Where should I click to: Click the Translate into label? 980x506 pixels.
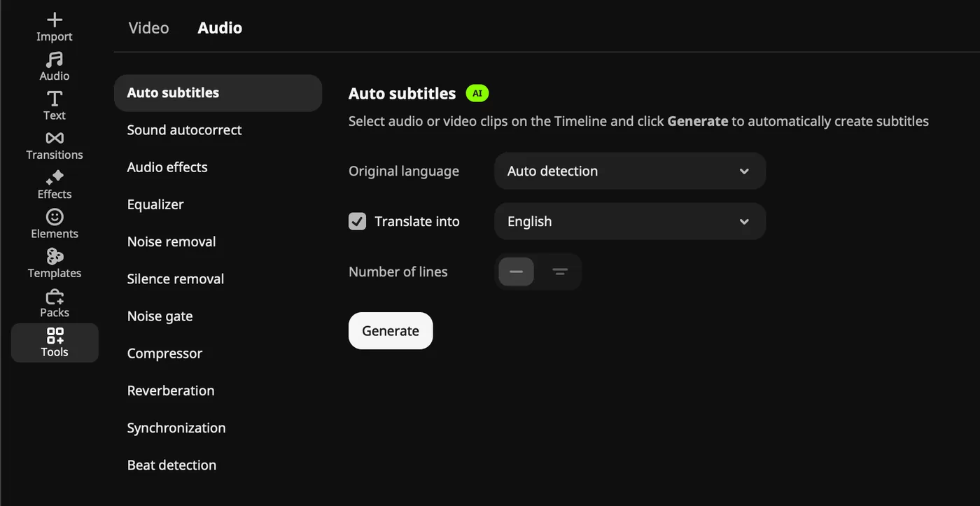[417, 222]
